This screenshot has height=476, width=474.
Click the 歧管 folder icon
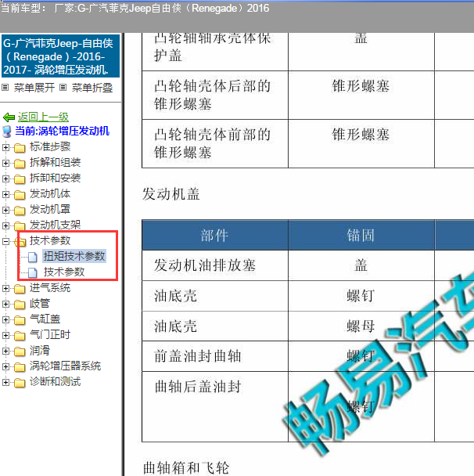point(20,305)
